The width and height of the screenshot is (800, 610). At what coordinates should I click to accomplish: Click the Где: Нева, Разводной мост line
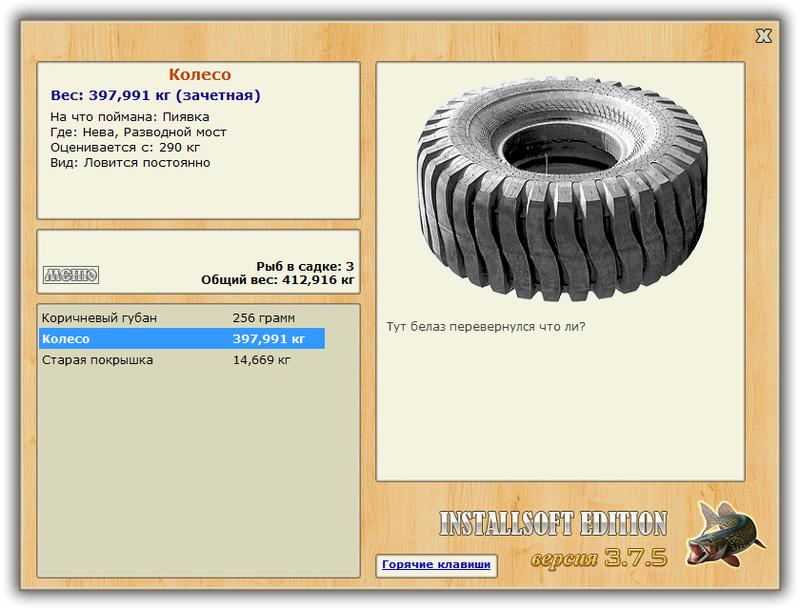click(138, 132)
